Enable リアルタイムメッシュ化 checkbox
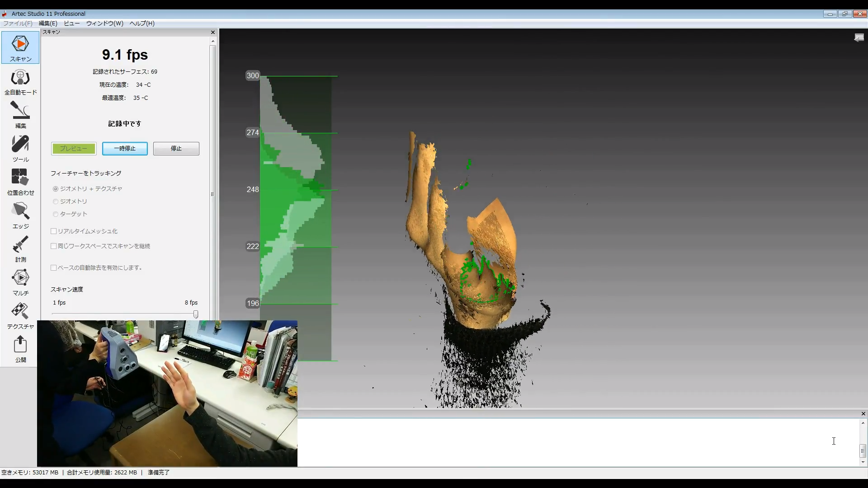 pyautogui.click(x=54, y=231)
